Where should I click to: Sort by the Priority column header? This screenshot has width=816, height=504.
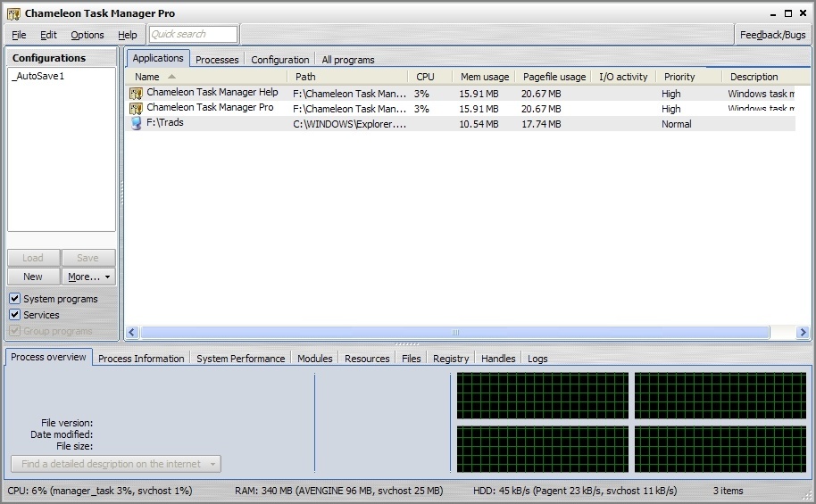coord(689,77)
